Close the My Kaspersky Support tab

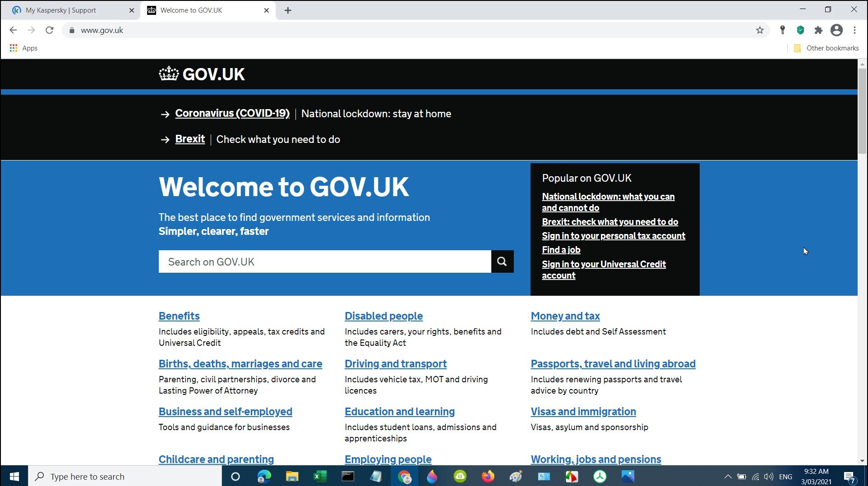(131, 10)
